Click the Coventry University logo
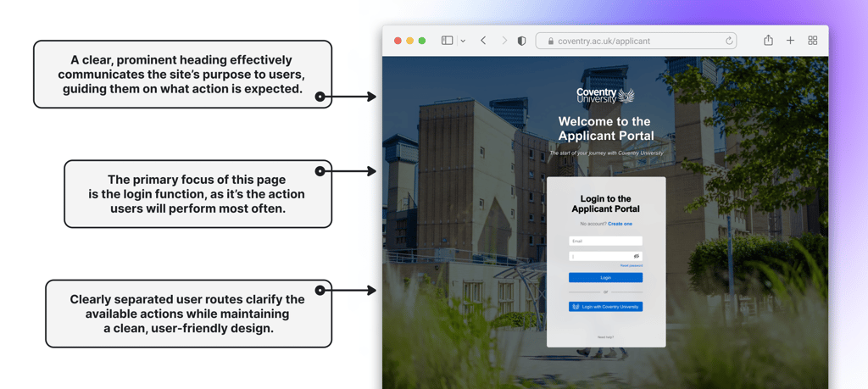The height and width of the screenshot is (389, 868). (605, 96)
